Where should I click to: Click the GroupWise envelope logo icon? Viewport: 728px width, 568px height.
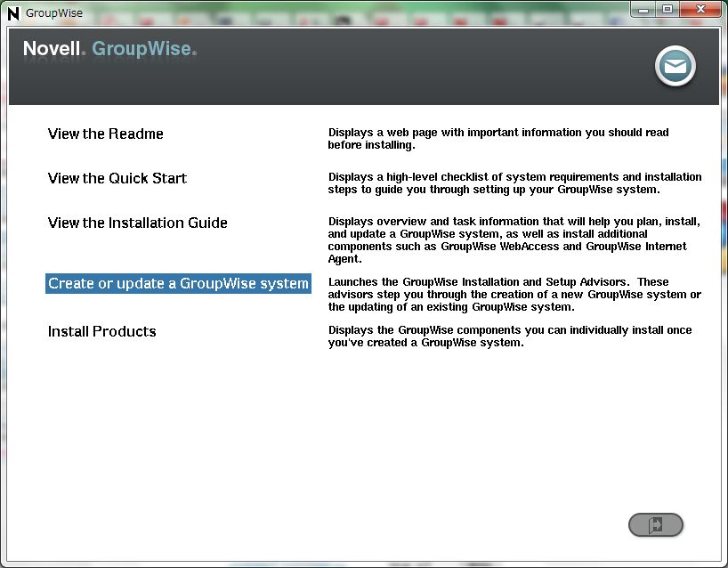(x=675, y=66)
